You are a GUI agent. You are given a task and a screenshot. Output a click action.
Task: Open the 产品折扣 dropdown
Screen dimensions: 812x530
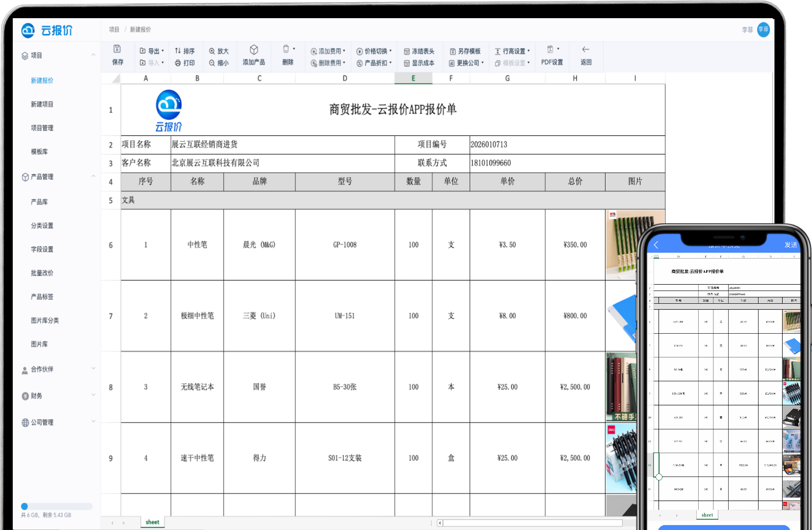click(374, 63)
